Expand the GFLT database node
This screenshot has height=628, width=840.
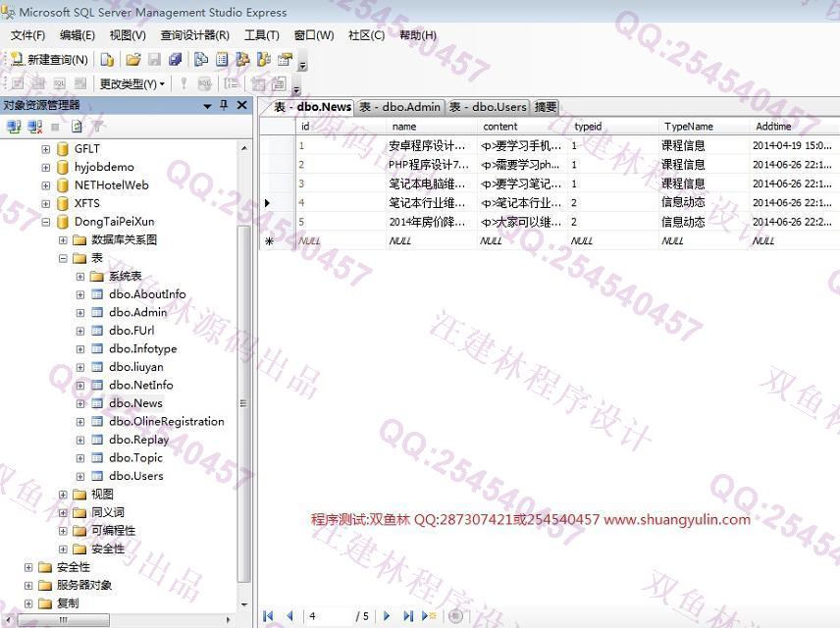pos(46,149)
